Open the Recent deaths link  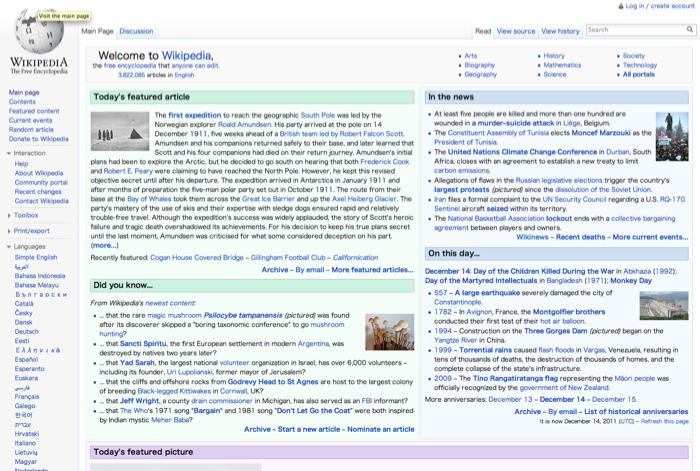(580, 237)
